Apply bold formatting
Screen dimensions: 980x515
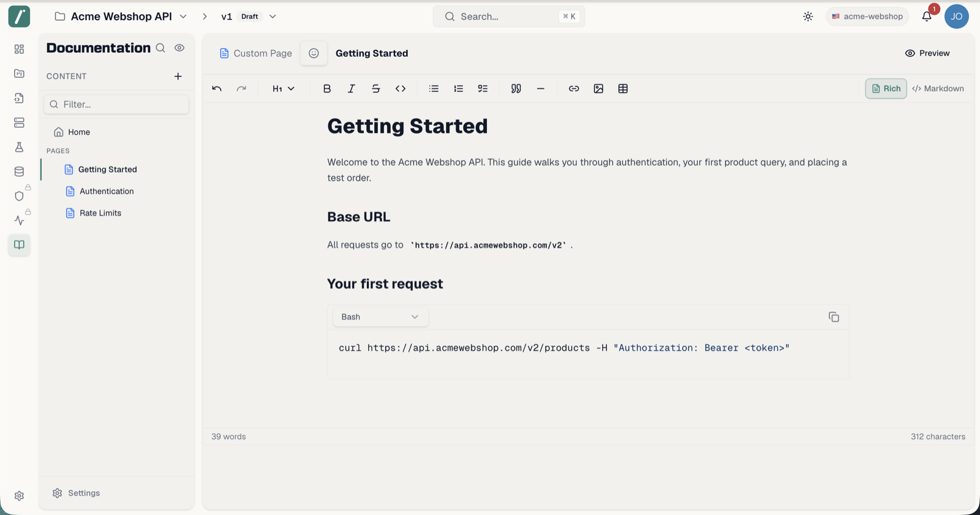click(327, 89)
